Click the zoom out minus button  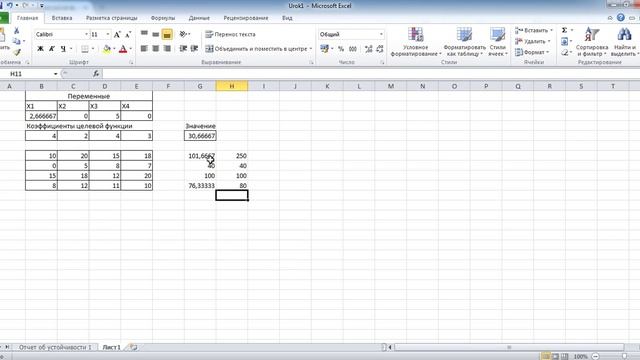coord(596,356)
